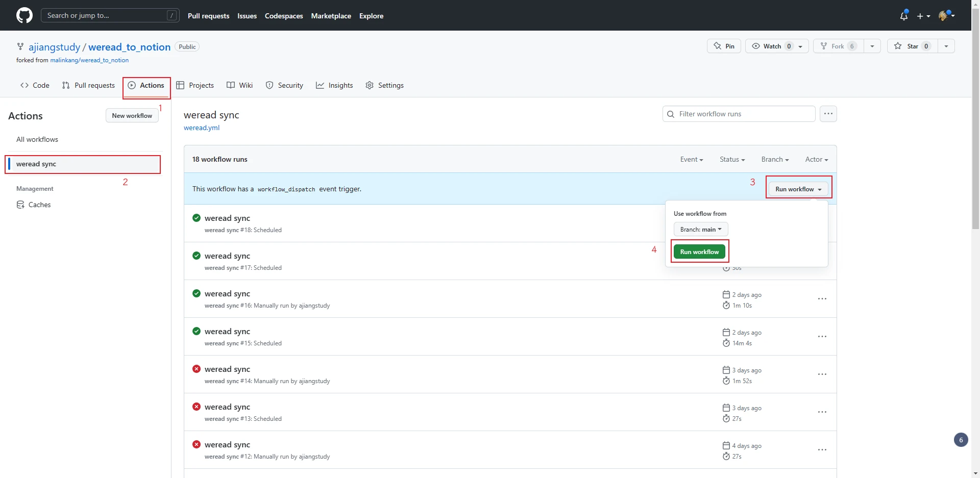Open the weread_to_notion repository link
980x478 pixels.
click(x=129, y=47)
